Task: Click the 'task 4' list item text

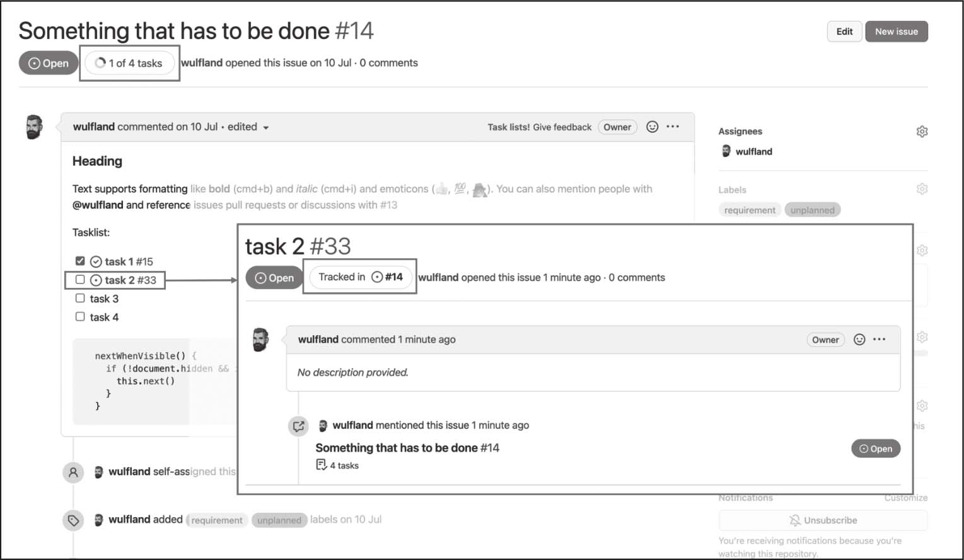Action: (104, 317)
